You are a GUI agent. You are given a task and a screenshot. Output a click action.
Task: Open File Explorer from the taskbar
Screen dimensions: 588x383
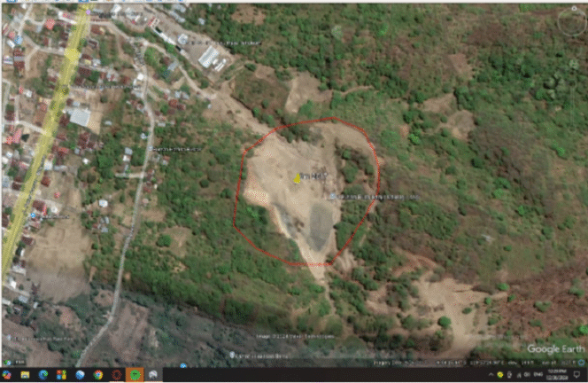(25, 375)
